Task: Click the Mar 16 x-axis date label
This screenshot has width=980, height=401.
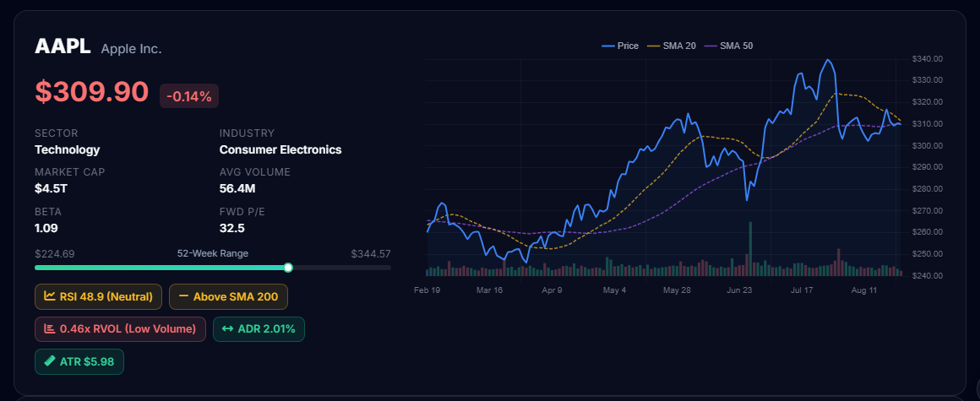Action: (x=489, y=290)
